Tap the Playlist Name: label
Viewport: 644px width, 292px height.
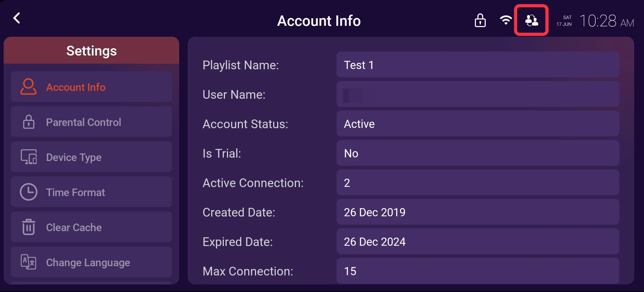coord(241,65)
